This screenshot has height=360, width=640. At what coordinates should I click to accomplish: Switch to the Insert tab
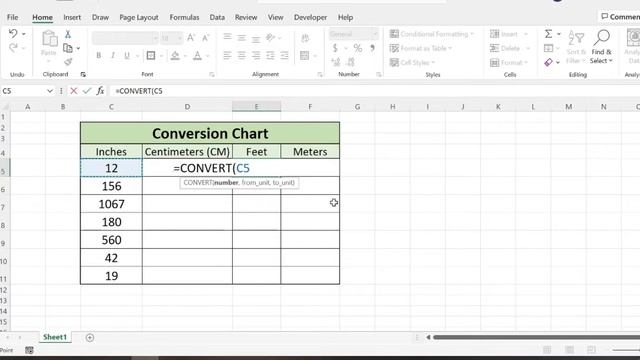click(x=72, y=17)
